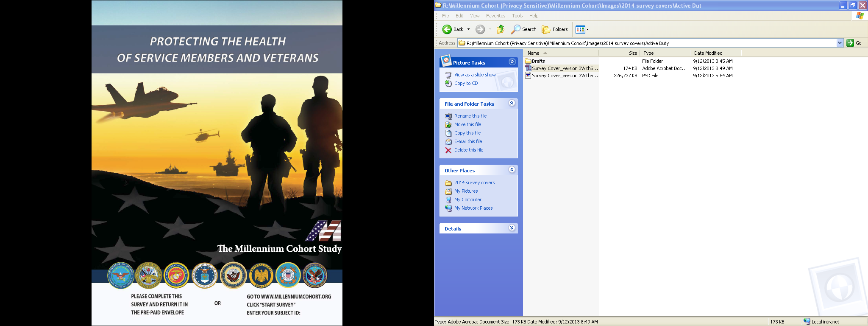Open the Favorites menu

[495, 16]
